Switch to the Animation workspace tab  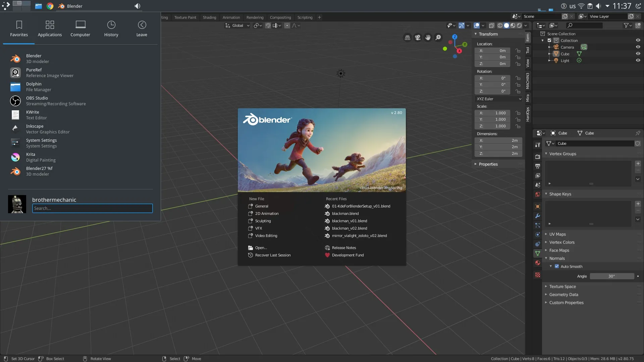coord(231,17)
